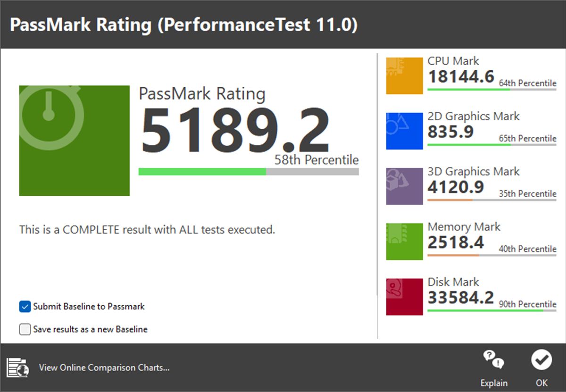Click the large 5189.2 rating number
This screenshot has height=392, width=566.
click(x=235, y=130)
